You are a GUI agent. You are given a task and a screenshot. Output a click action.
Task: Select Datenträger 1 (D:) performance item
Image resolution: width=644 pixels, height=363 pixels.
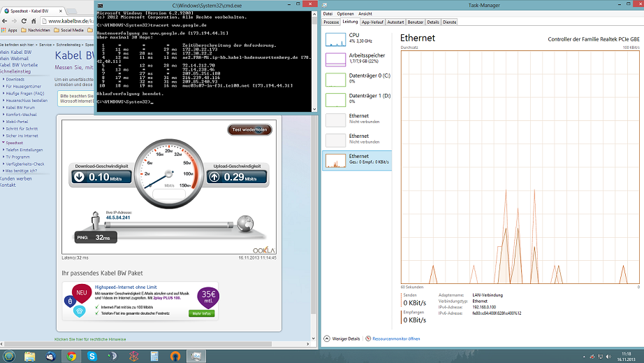[x=357, y=99]
